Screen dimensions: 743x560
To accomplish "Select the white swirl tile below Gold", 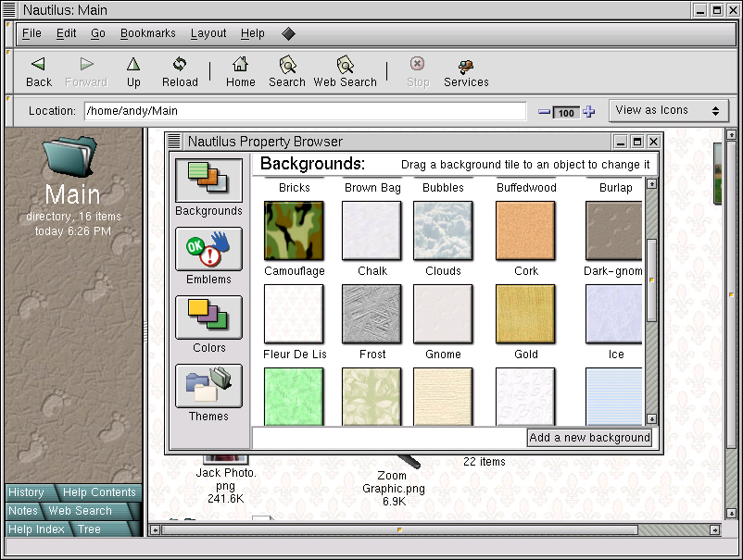I will click(x=525, y=397).
